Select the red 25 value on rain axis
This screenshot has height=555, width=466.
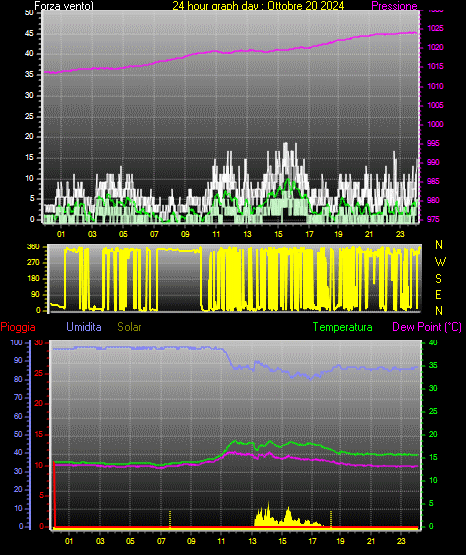(39, 373)
